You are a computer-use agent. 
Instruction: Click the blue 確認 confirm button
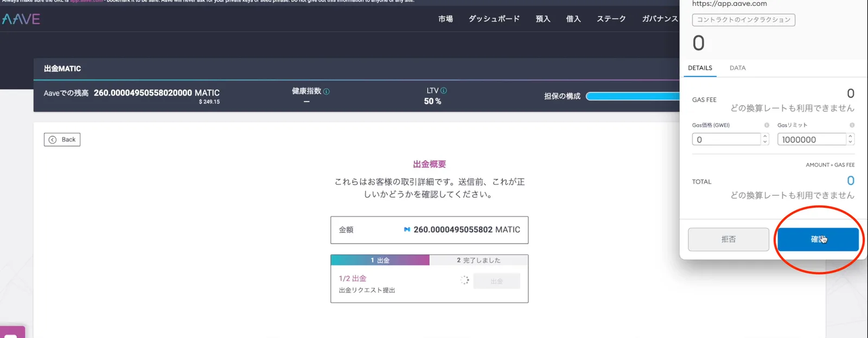coord(818,239)
